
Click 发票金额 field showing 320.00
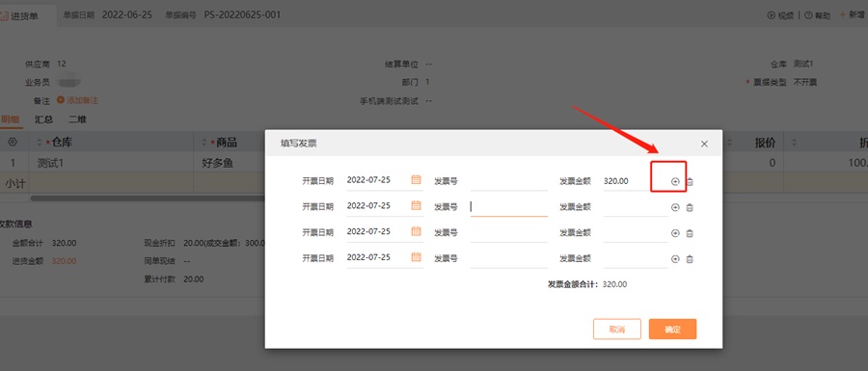[636, 181]
